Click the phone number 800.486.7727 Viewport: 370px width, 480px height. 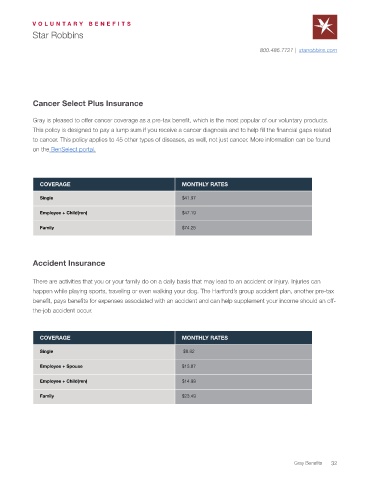276,50
